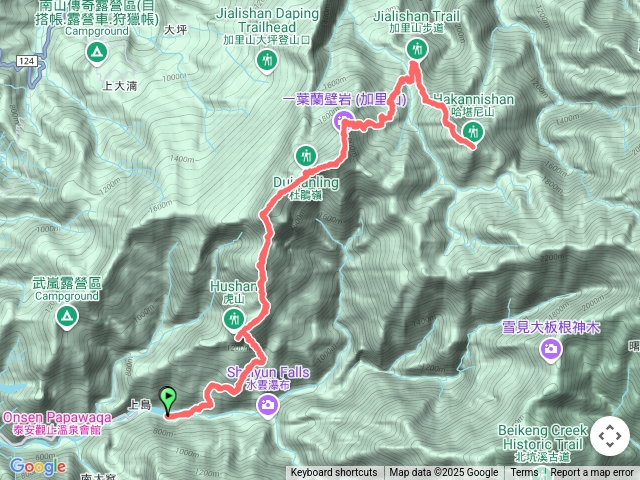Open the Hakannishan hiking marker

click(x=473, y=132)
